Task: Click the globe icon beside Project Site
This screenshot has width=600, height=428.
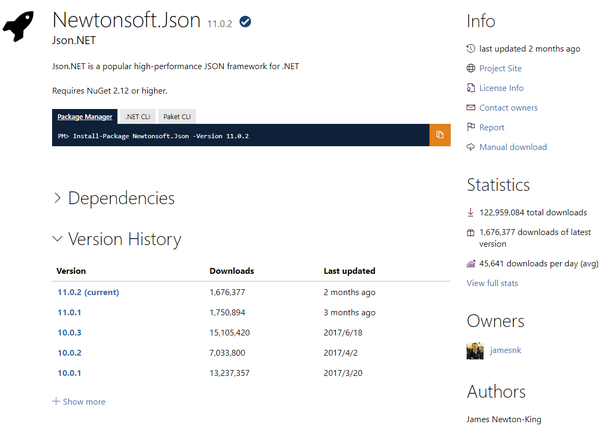Action: 472,68
